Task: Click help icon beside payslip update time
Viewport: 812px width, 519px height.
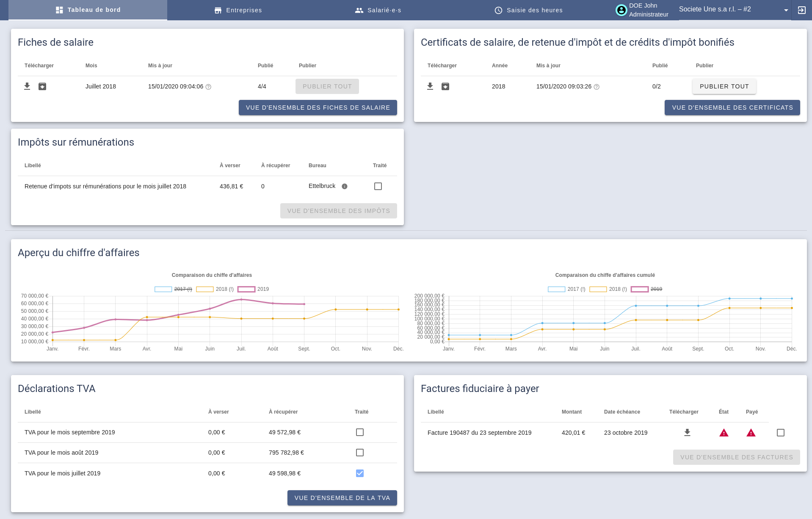Action: point(208,87)
